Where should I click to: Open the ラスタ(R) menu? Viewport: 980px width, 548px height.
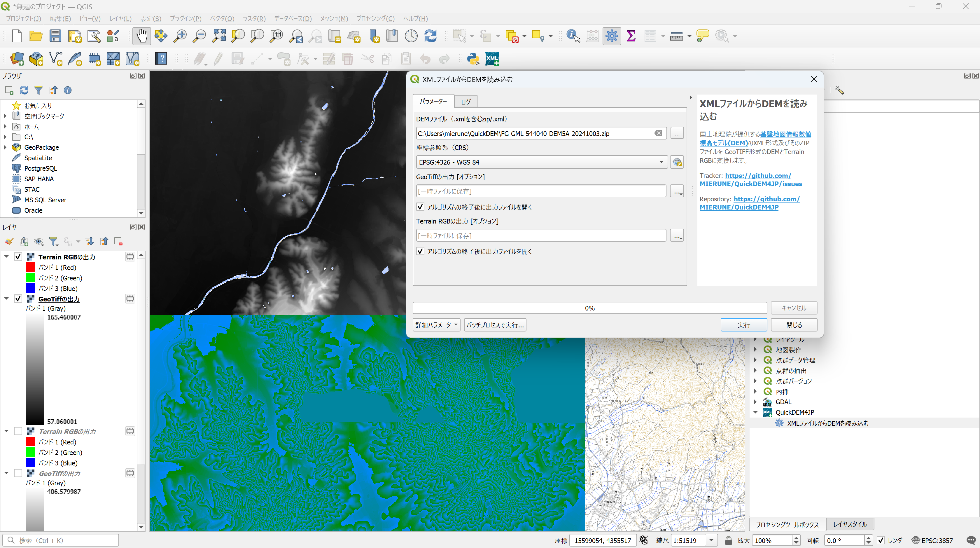[x=254, y=19]
